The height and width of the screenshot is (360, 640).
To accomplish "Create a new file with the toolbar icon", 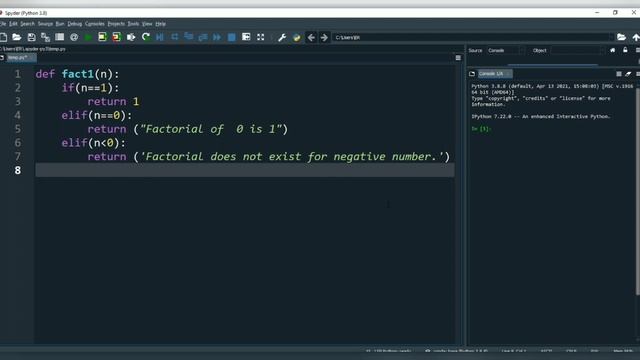I will (3, 38).
